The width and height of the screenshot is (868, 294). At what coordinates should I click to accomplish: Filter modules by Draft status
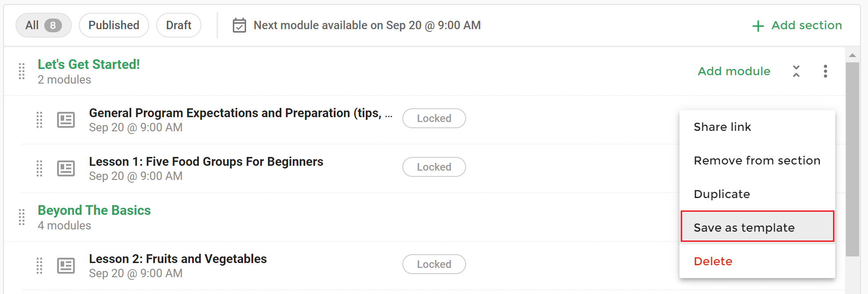(179, 25)
